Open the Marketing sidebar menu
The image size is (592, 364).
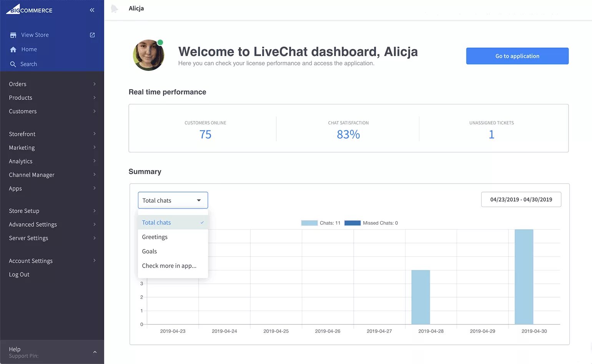[52, 147]
